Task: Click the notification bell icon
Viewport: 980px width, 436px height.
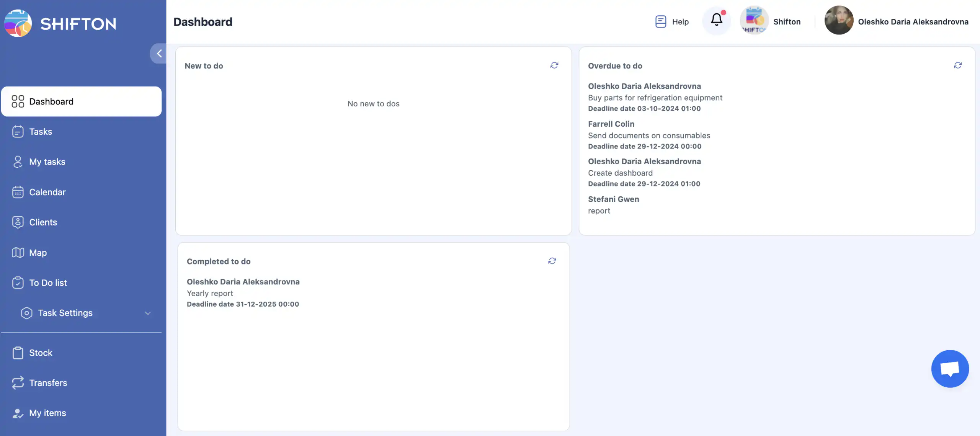Action: click(x=716, y=20)
